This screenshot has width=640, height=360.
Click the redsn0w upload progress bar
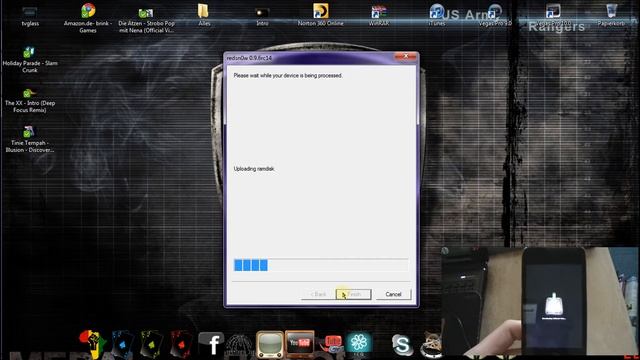tap(320, 265)
